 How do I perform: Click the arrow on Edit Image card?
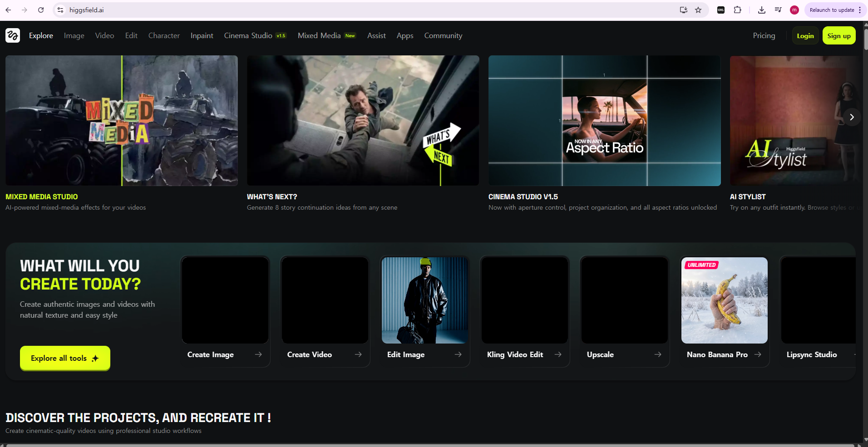(x=458, y=354)
